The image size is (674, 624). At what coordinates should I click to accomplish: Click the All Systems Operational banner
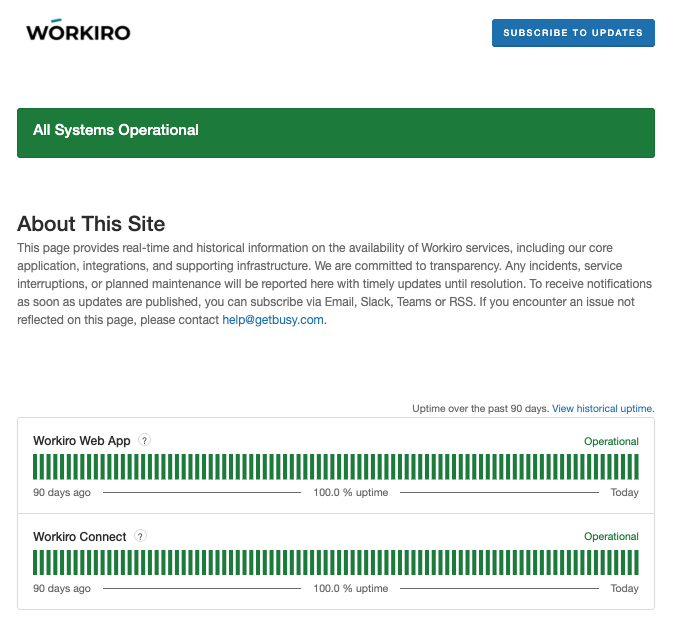336,133
